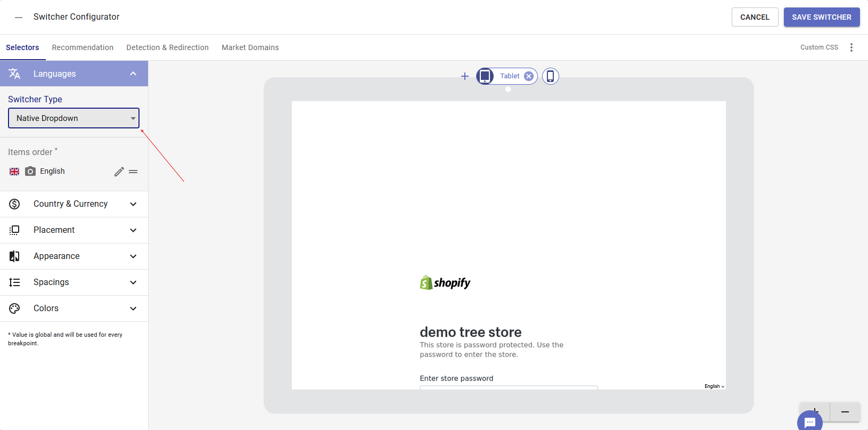This screenshot has width=868, height=430.
Task: Open the three-dot more options menu
Action: [x=851, y=47]
